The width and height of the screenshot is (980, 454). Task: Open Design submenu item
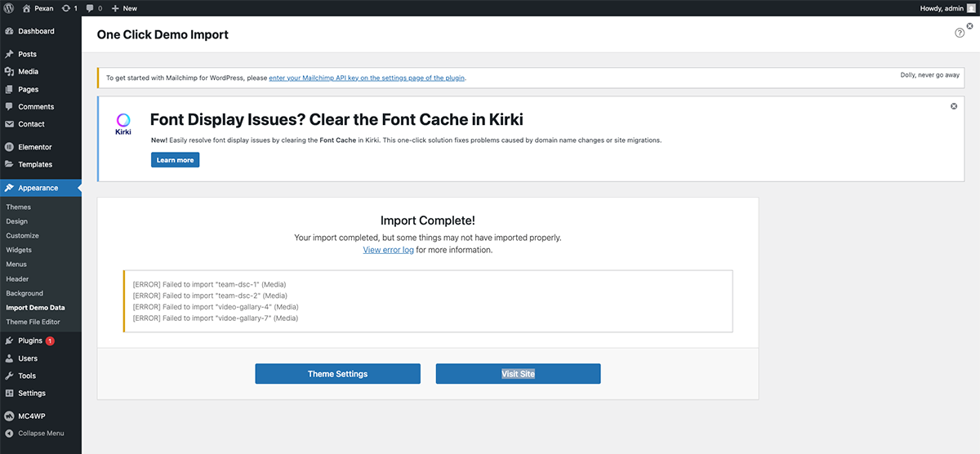[16, 221]
